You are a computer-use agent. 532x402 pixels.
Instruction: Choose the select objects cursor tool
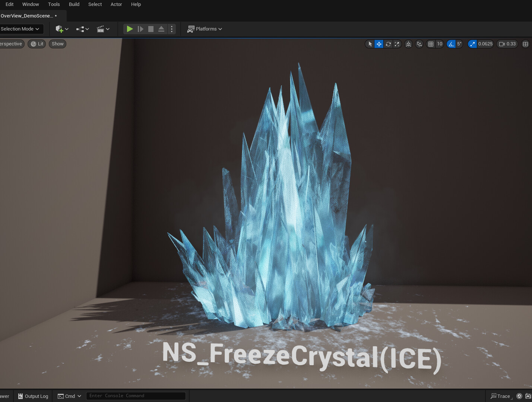pyautogui.click(x=370, y=44)
